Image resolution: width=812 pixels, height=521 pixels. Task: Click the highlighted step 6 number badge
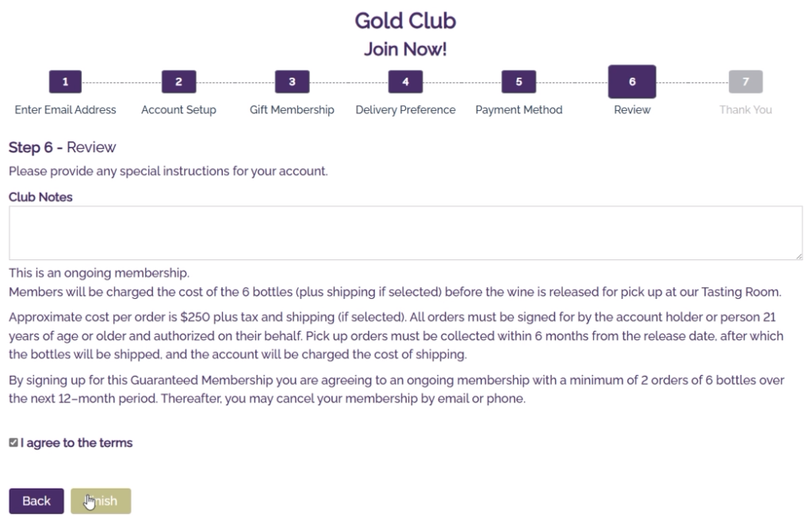(632, 82)
